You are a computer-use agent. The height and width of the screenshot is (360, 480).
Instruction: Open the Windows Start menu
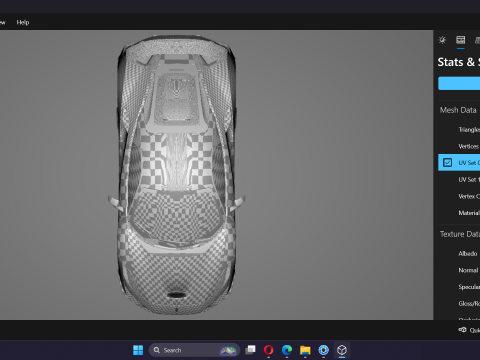138,350
